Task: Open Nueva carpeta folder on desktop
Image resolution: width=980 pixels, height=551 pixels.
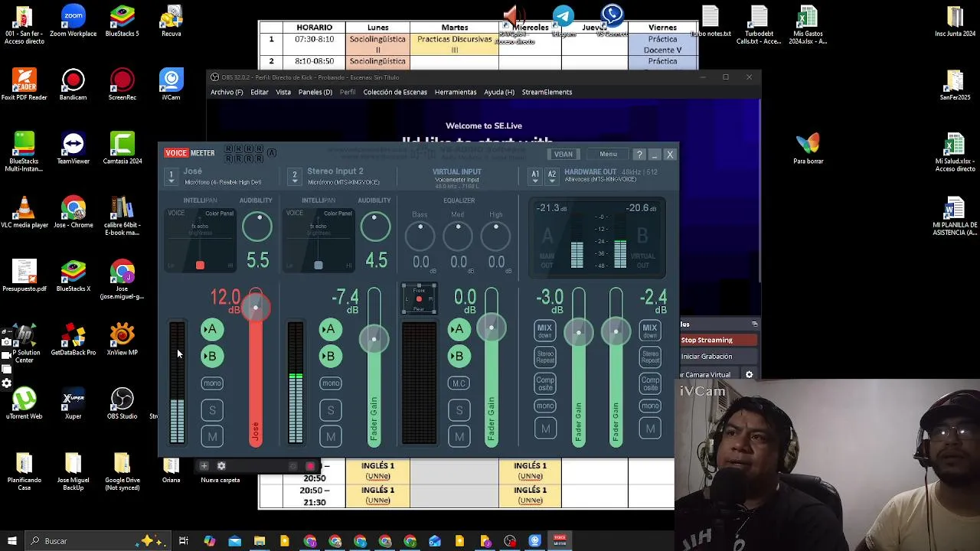Action: pos(220,480)
